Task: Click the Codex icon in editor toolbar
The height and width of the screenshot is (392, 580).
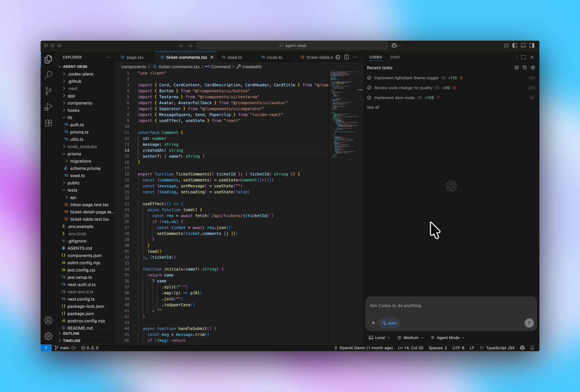Action: click(x=338, y=57)
